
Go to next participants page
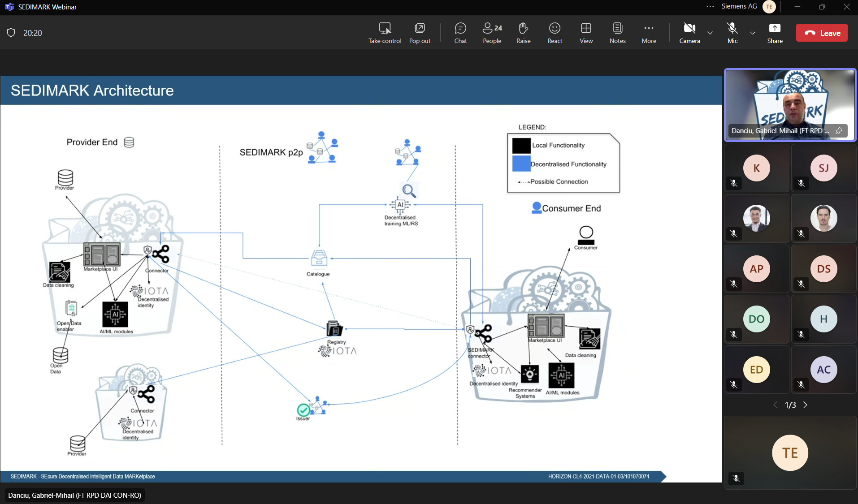coord(805,405)
